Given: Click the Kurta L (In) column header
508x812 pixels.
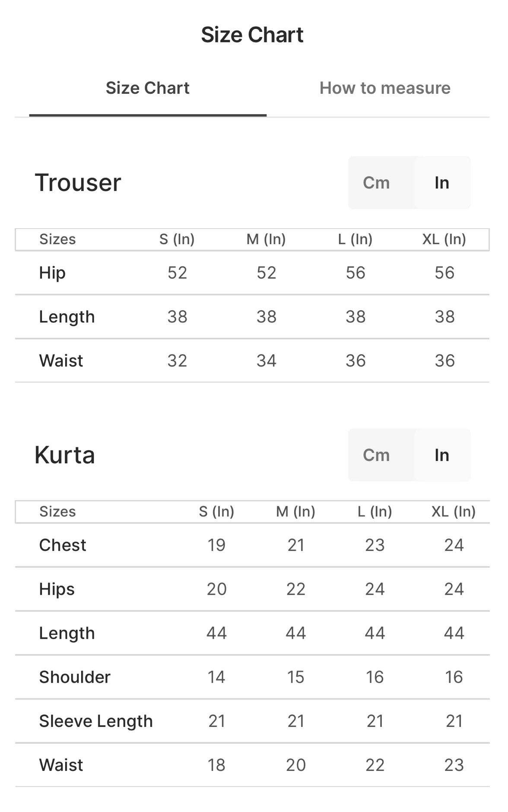Looking at the screenshot, I should coord(375,512).
